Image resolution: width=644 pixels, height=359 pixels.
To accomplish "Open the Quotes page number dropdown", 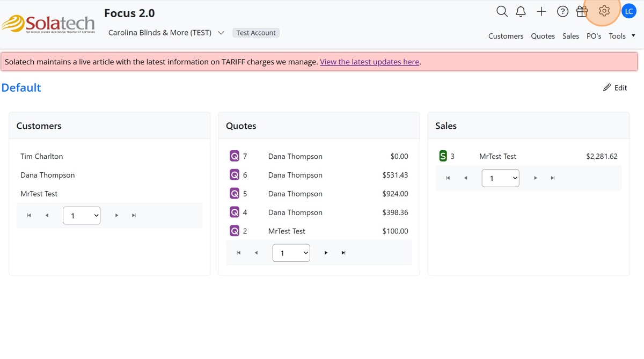I will tap(291, 253).
